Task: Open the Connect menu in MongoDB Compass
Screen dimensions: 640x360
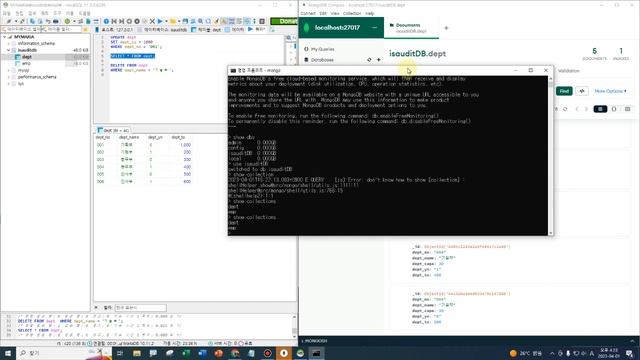Action: pos(308,13)
